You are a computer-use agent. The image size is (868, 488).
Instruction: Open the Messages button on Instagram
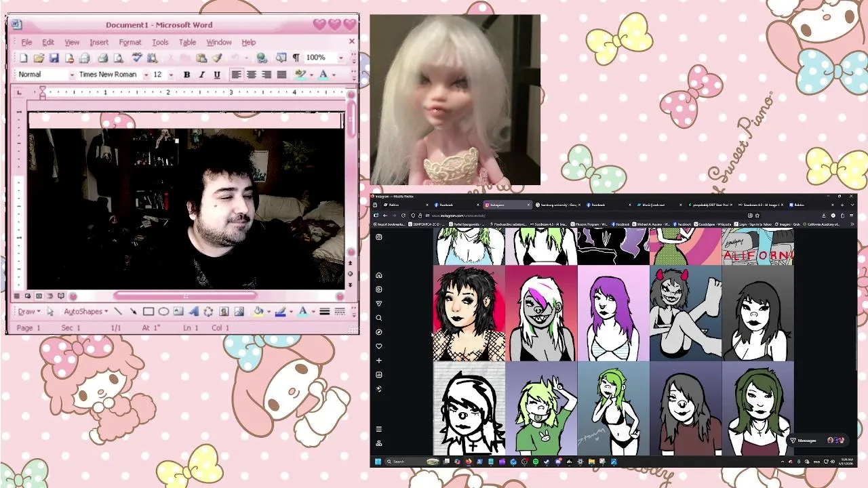pyautogui.click(x=817, y=441)
